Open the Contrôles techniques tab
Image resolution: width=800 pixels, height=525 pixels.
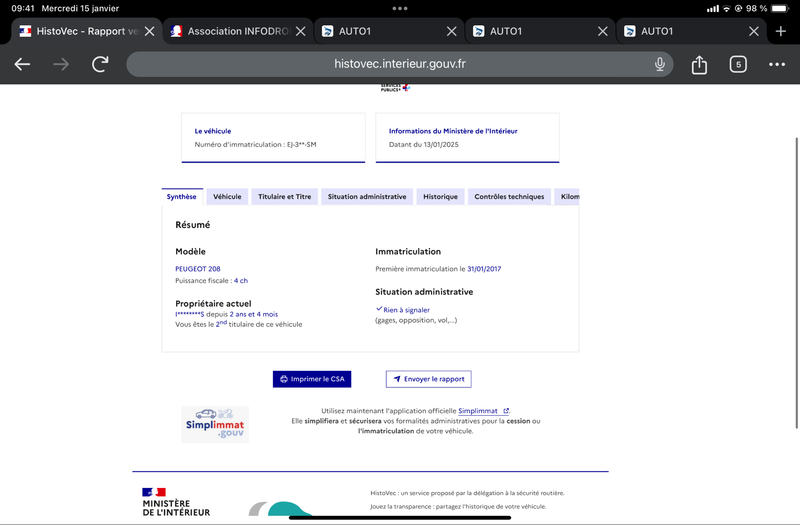(509, 196)
